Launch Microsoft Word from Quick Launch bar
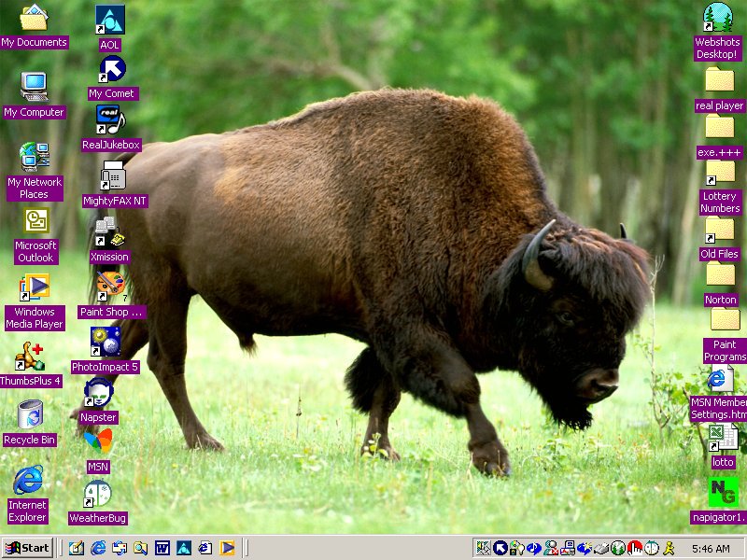Viewport: 747px width, 560px height. point(162,548)
